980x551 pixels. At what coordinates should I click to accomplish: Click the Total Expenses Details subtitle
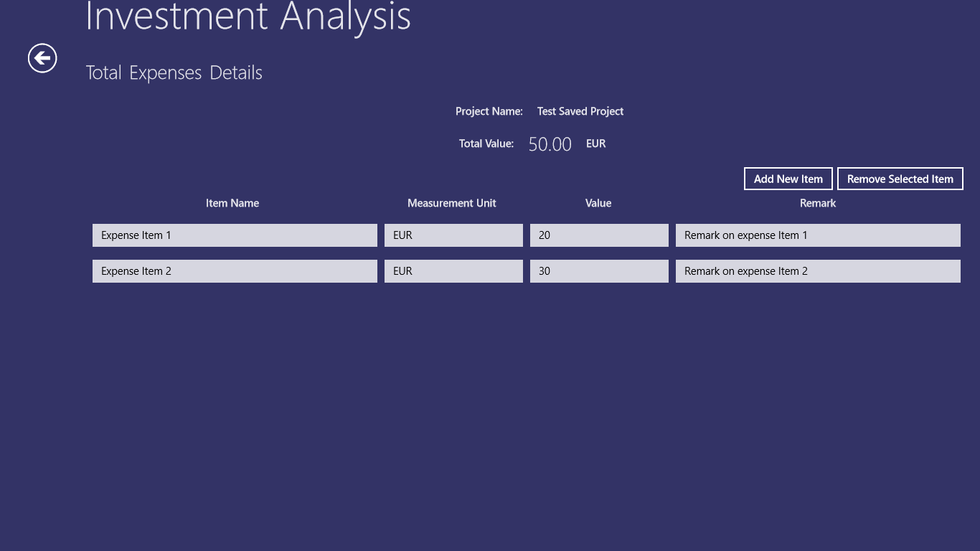tap(174, 73)
